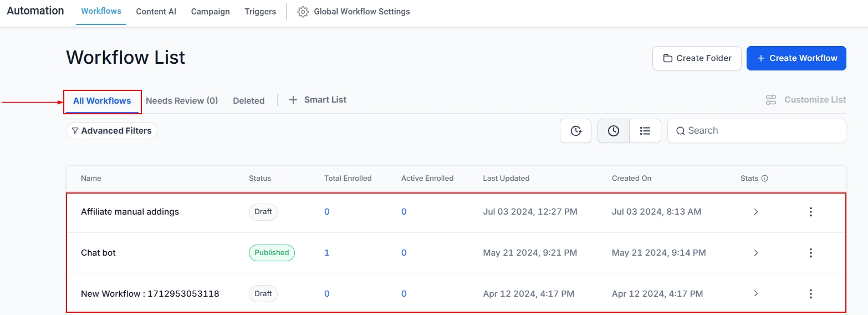Focus the workflow Search field
Image resolution: width=868 pixels, height=315 pixels.
[763, 131]
